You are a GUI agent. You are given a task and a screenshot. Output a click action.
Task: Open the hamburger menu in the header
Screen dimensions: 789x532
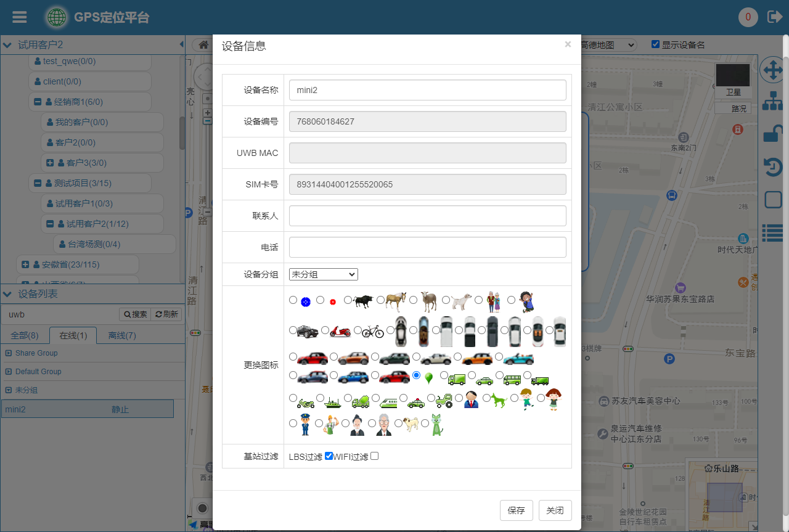pyautogui.click(x=20, y=17)
